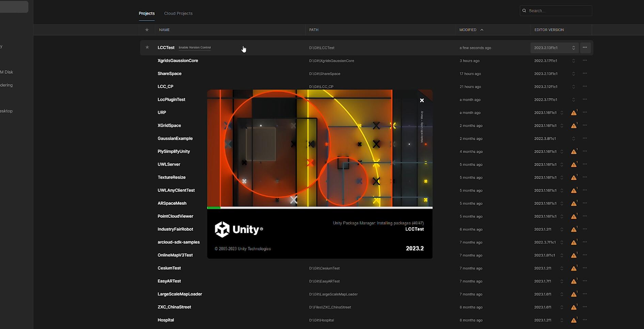644x329 pixels.
Task: Sort projects by MODIFIED column
Action: click(468, 30)
